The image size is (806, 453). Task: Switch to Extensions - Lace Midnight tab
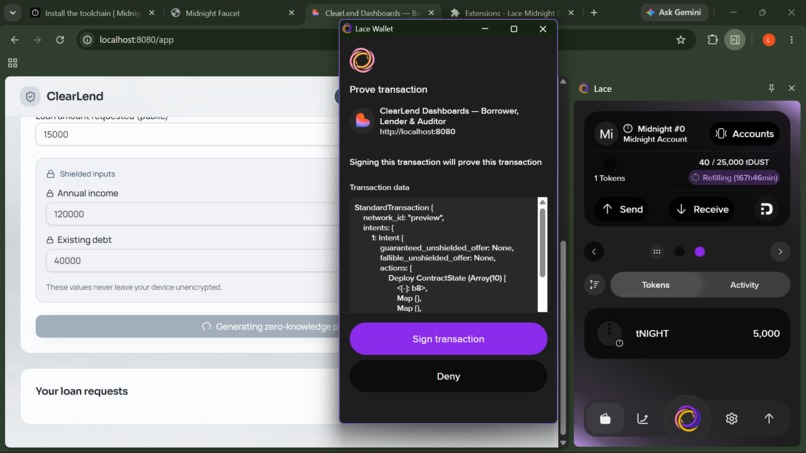510,13
